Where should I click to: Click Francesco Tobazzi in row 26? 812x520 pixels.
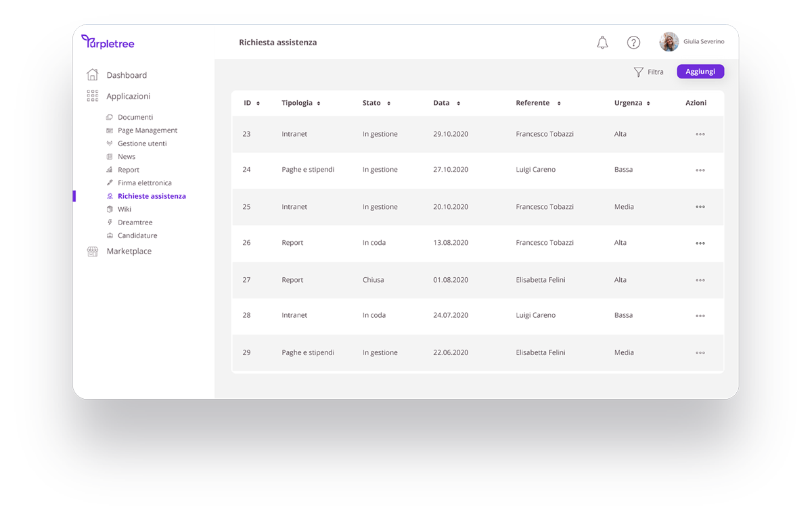click(545, 243)
